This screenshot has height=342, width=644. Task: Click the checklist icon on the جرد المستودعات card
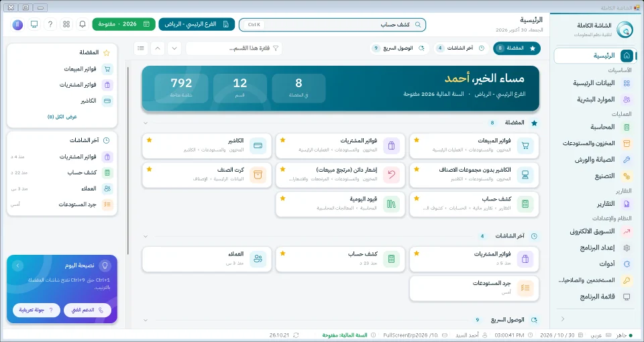(525, 288)
